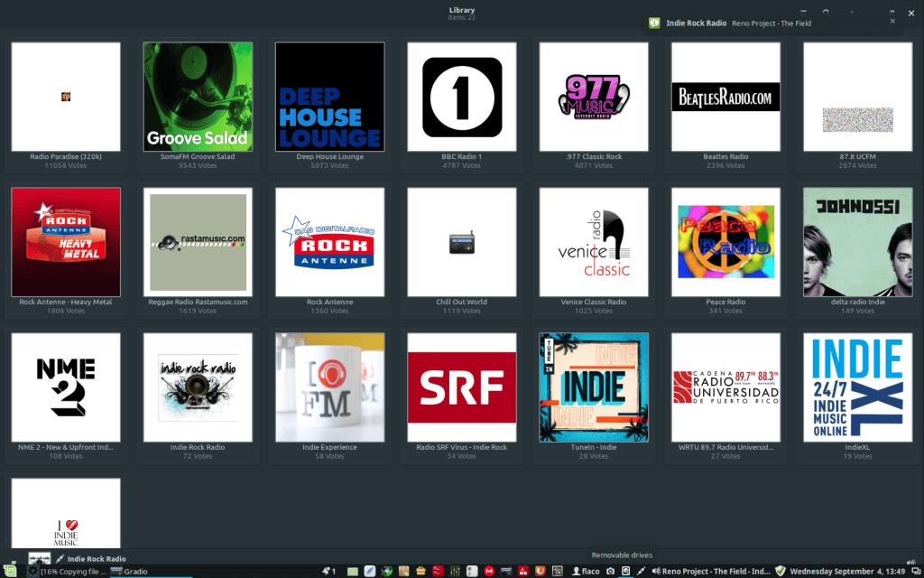
Task: Click the green notification icon in popup
Action: [655, 23]
